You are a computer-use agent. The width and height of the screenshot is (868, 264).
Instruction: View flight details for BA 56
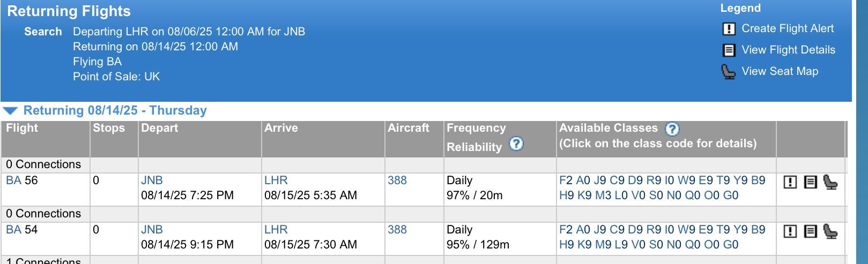click(810, 182)
